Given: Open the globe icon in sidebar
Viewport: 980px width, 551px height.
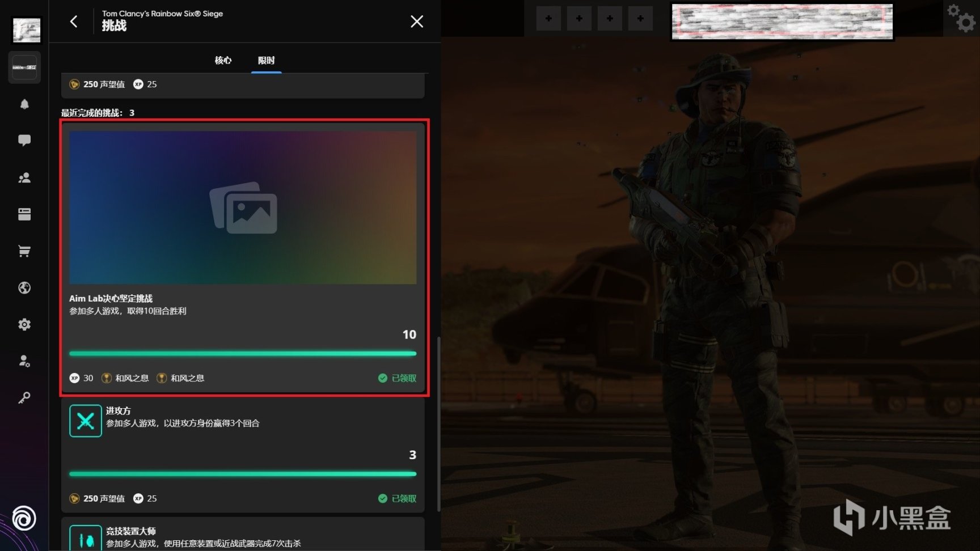Looking at the screenshot, I should pyautogui.click(x=24, y=288).
